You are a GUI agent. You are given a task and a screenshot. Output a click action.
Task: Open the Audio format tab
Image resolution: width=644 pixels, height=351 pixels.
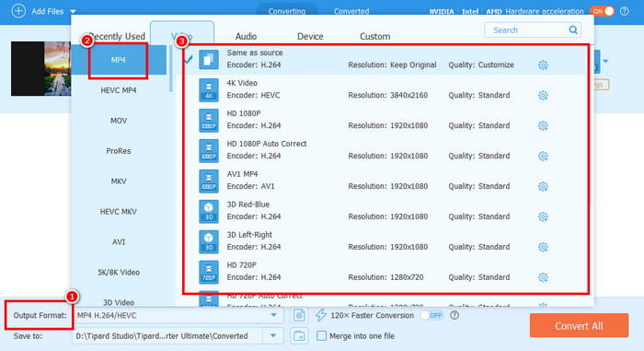tap(246, 36)
